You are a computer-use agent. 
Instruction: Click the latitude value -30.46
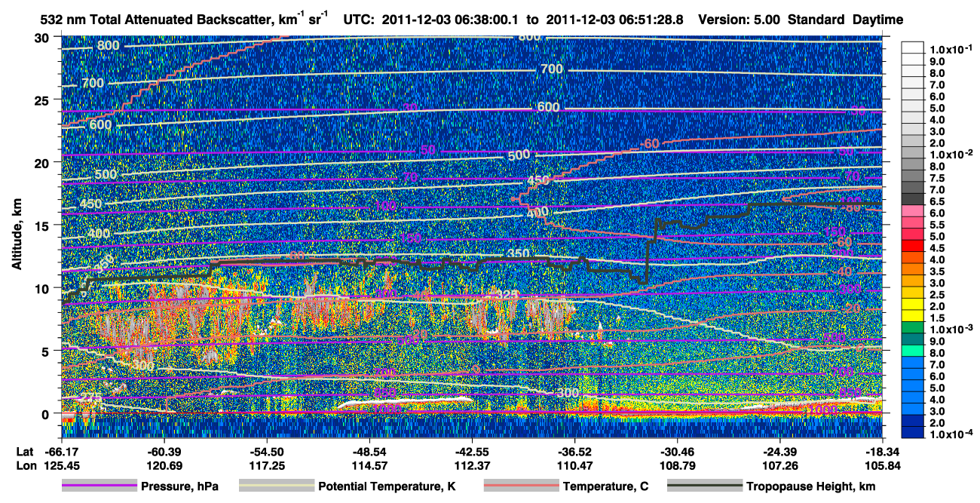[677, 451]
